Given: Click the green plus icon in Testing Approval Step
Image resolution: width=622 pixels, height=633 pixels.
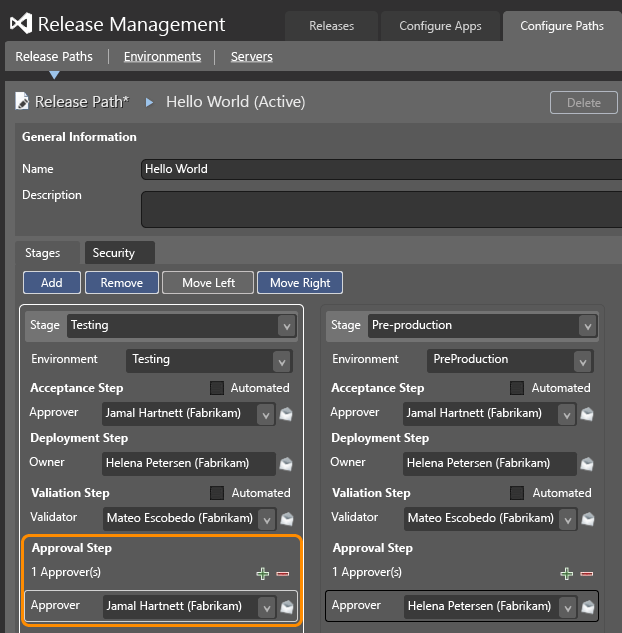Looking at the screenshot, I should pyautogui.click(x=263, y=573).
